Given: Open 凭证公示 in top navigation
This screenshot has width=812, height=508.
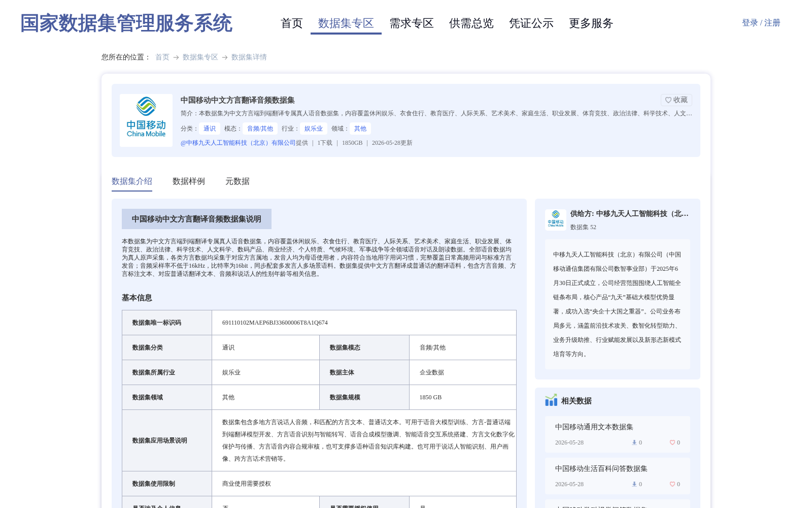Looking at the screenshot, I should click(531, 23).
